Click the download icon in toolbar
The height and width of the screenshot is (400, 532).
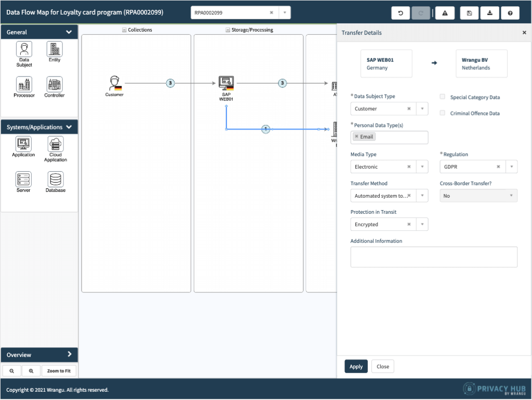tap(489, 13)
